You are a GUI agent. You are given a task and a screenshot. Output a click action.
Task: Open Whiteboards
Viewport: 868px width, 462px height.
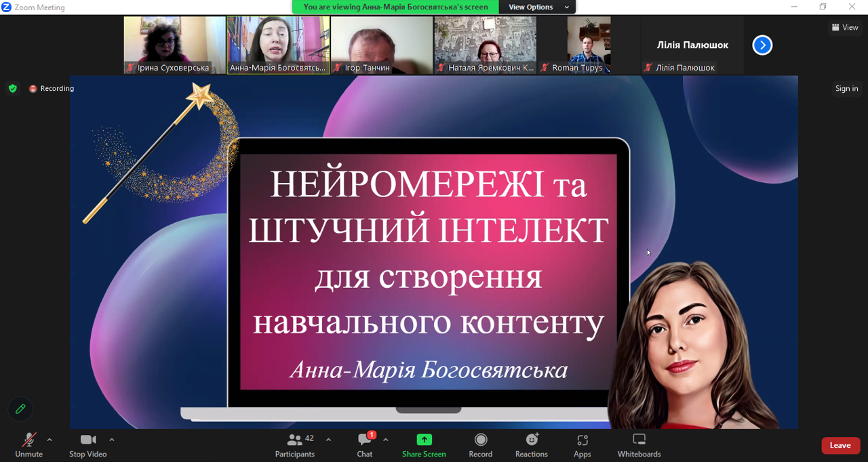(639, 445)
